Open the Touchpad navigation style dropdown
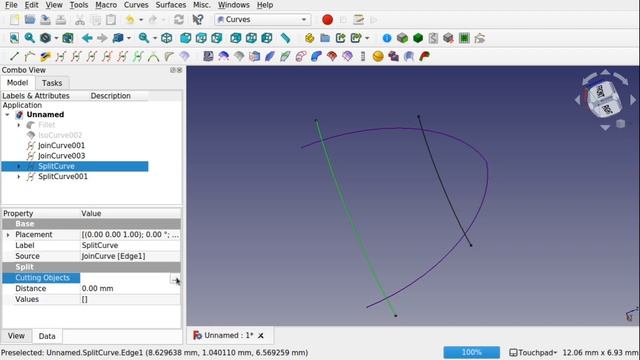 click(533, 352)
